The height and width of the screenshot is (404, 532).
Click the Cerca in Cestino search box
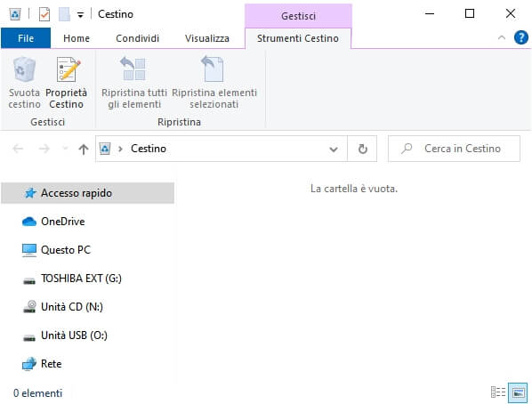click(454, 149)
